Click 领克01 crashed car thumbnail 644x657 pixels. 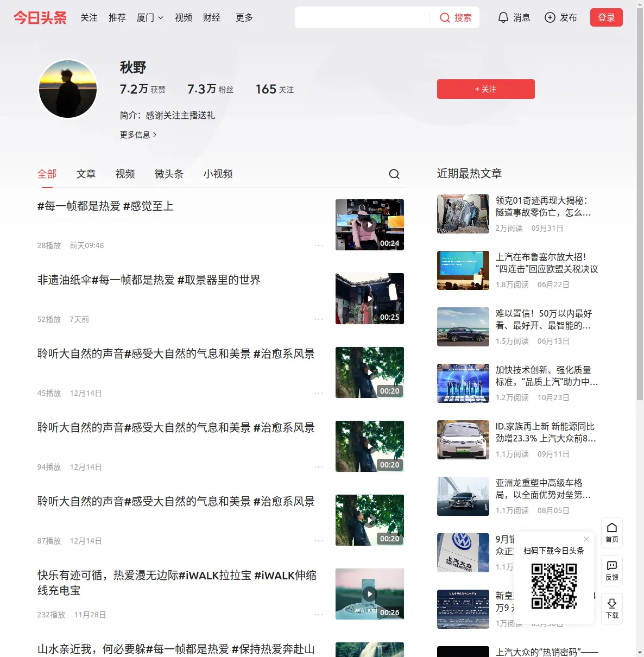[463, 214]
